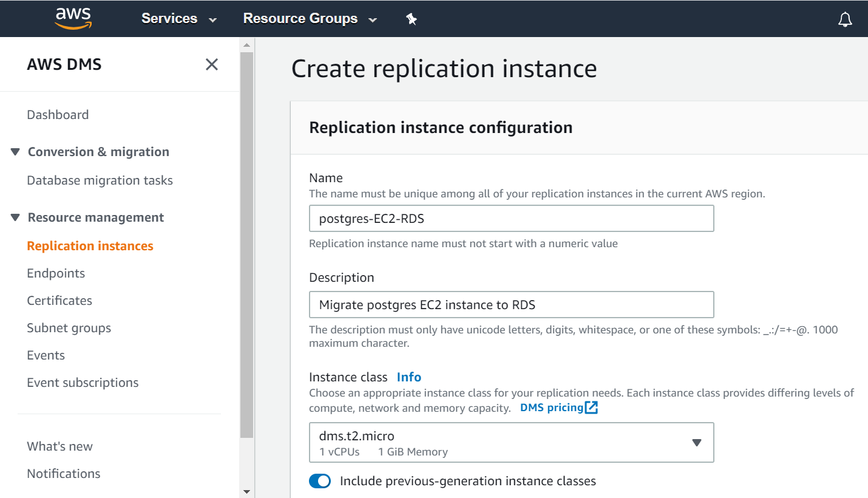Disable include previous-generation instance classes toggle
Screen dimensions: 868x498
(x=320, y=482)
